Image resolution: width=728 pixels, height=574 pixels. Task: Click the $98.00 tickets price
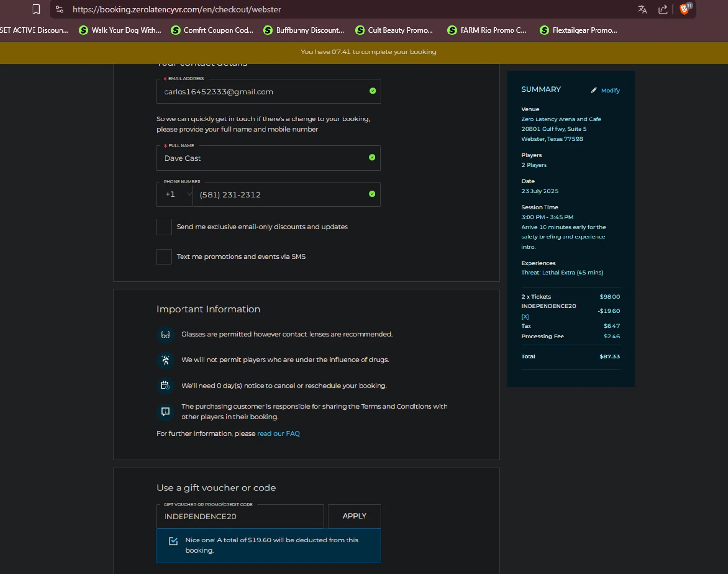coord(610,297)
